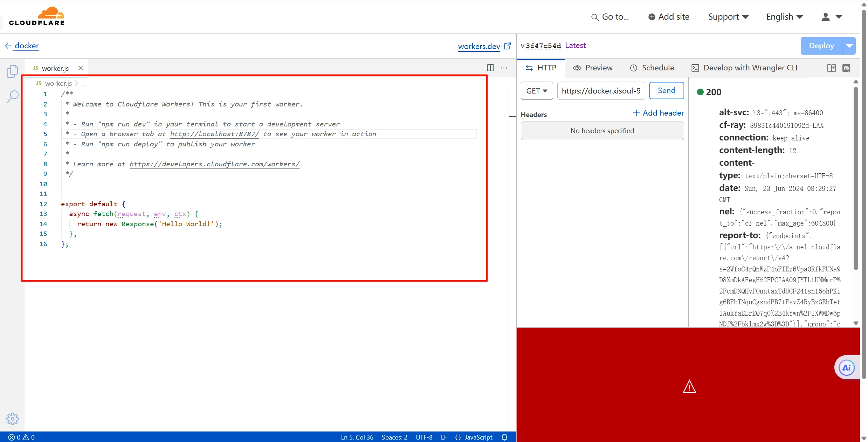
Task: Click the cf-ray header value
Action: point(787,125)
